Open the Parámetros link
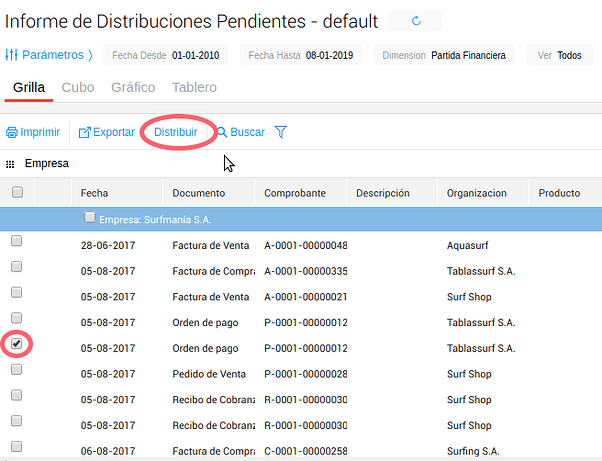 [53, 55]
